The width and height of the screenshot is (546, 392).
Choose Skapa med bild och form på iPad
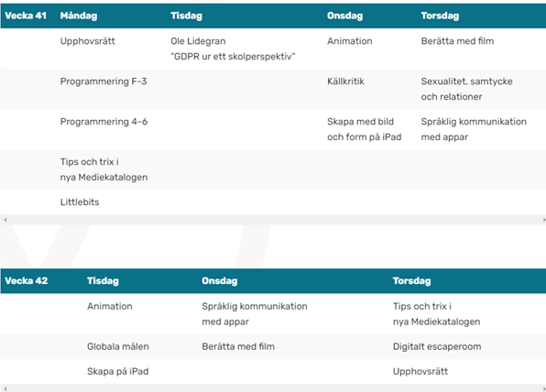tap(364, 129)
